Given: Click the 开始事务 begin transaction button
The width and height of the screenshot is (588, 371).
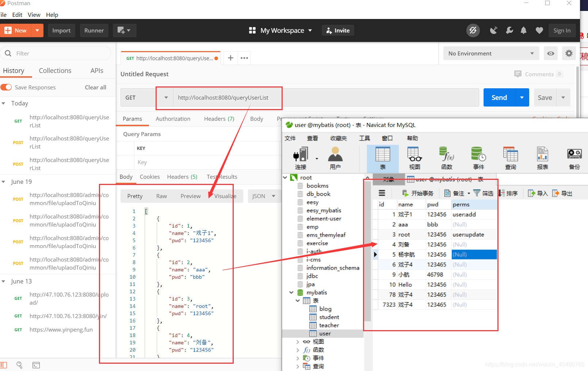Looking at the screenshot, I should click(x=417, y=193).
